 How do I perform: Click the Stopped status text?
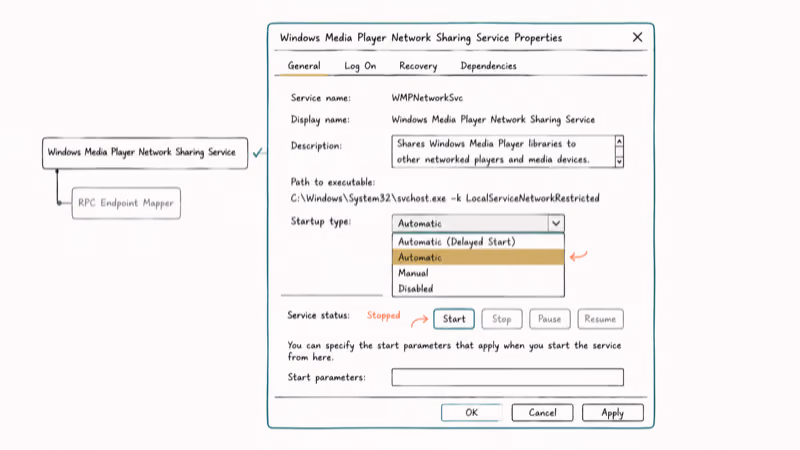[383, 315]
